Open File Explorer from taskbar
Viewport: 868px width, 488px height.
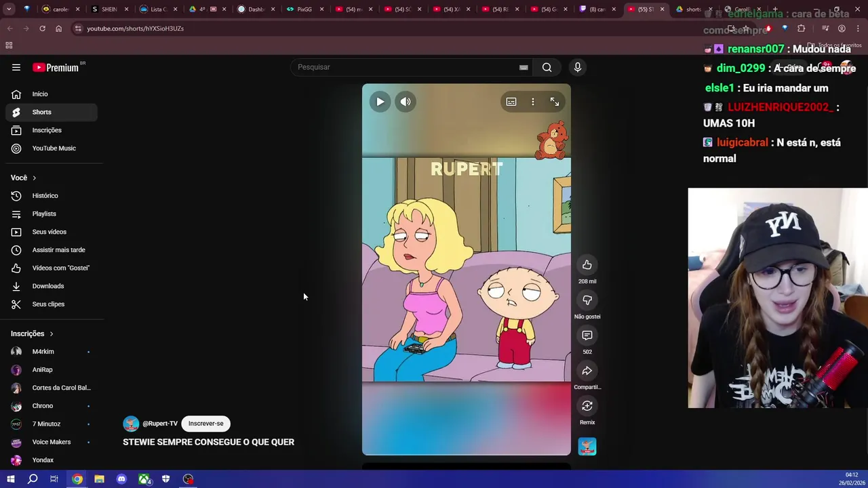tap(99, 479)
